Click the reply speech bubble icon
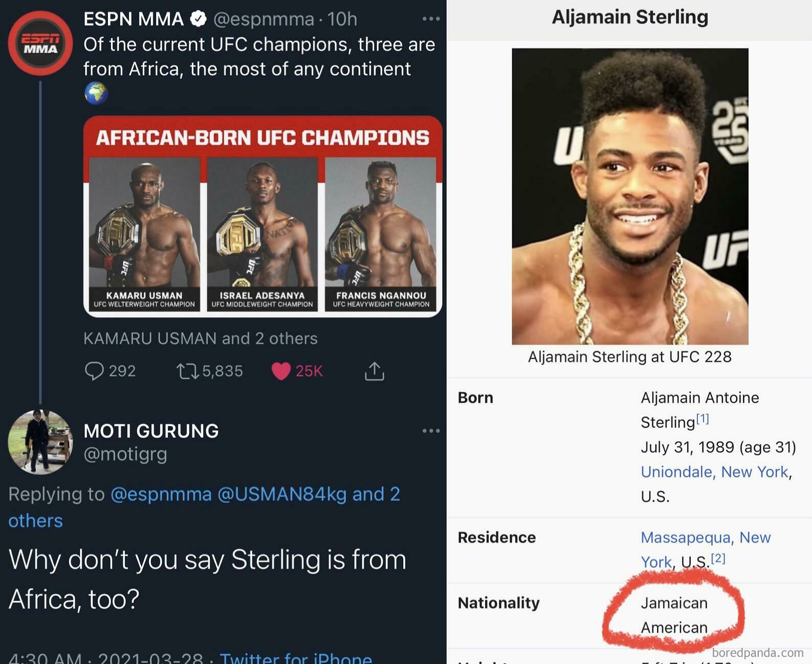The image size is (812, 664). pos(94,371)
